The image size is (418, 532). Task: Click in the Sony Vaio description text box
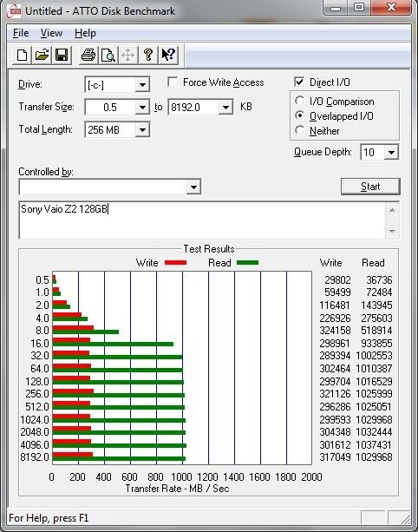(202, 220)
